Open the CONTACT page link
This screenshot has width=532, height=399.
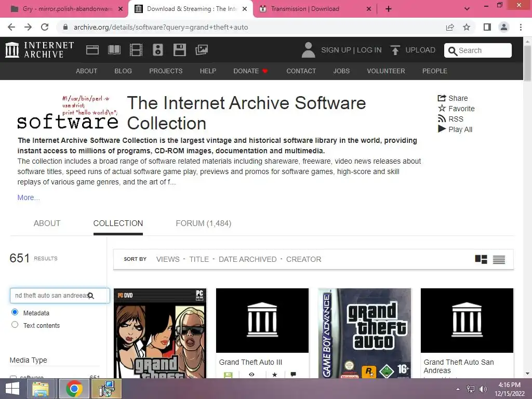[x=301, y=71]
